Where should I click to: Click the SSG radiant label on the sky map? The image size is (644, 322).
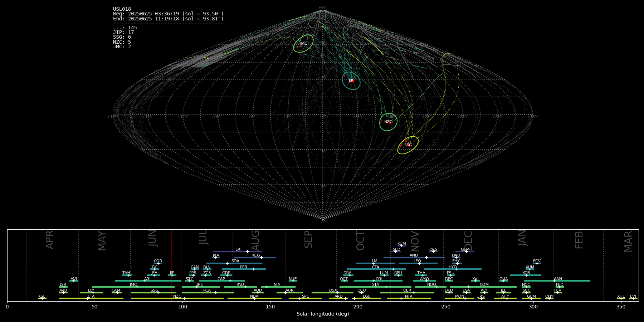click(x=408, y=145)
